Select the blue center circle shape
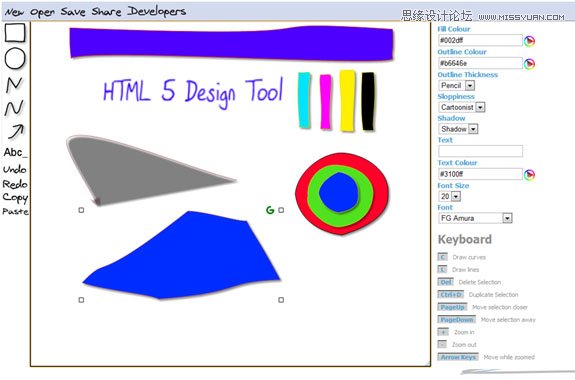Screen dimensions: 575x380 (339, 193)
